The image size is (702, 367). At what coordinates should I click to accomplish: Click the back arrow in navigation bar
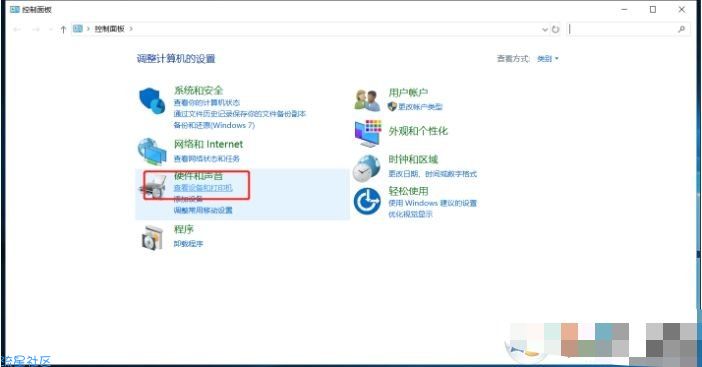(x=17, y=30)
